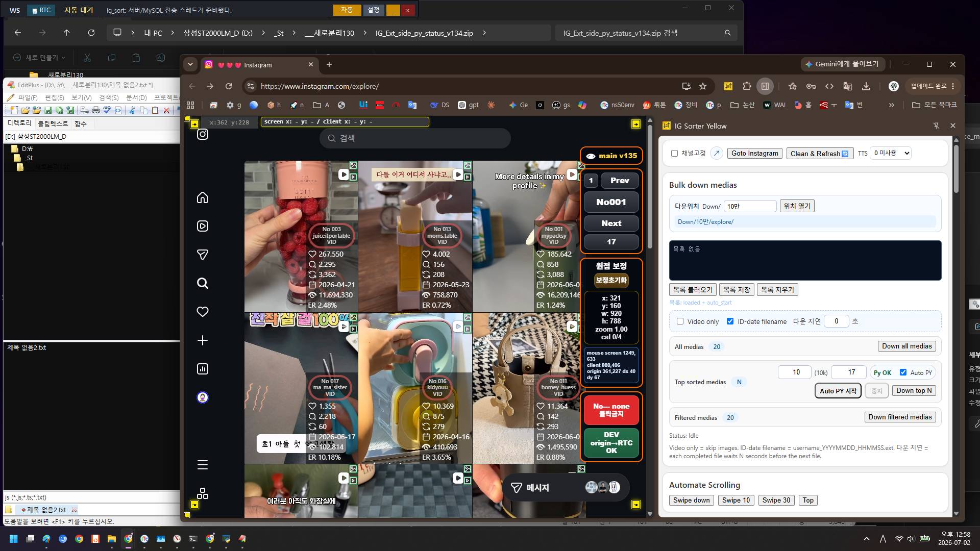980x551 pixels.
Task: Click the IG Sorter extension icon in Chrome toolbar
Action: [728, 86]
